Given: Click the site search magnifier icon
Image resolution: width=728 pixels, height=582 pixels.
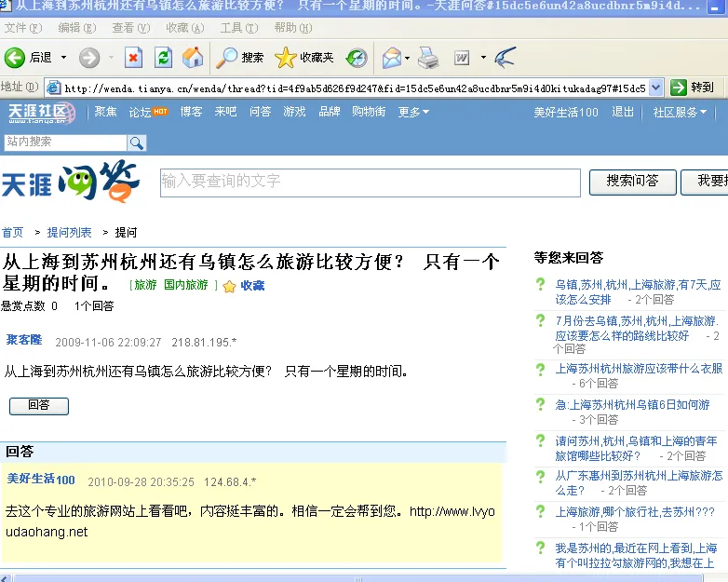Looking at the screenshot, I should [137, 142].
